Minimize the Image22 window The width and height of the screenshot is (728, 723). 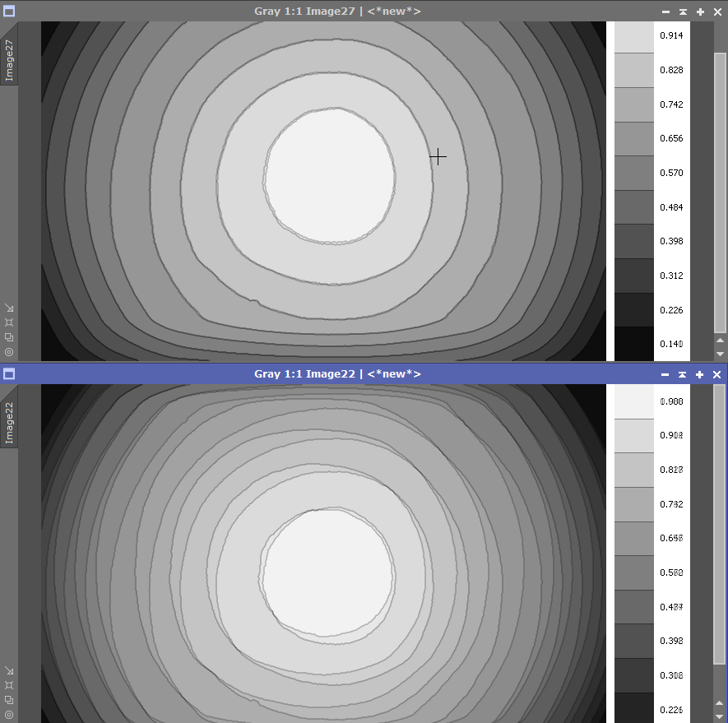665,373
